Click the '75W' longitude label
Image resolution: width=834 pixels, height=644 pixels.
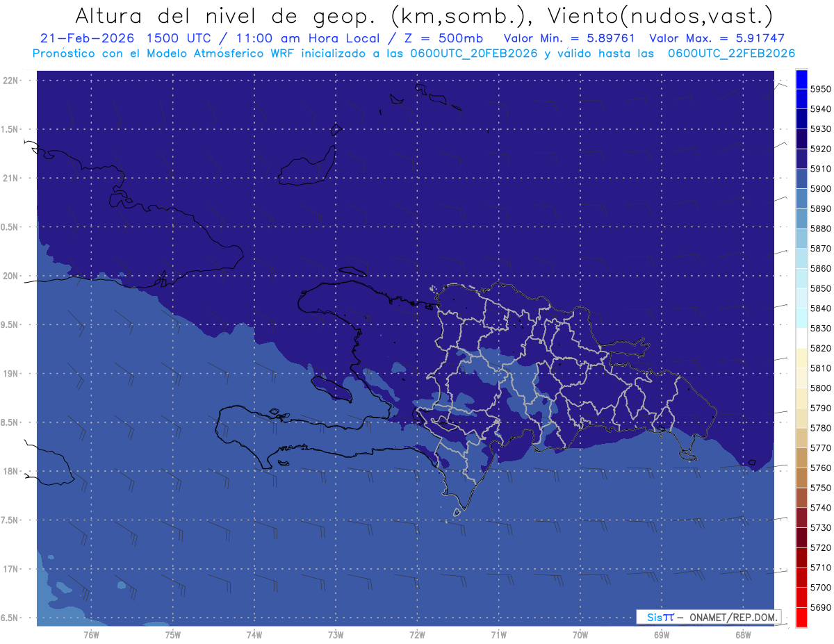click(x=173, y=635)
